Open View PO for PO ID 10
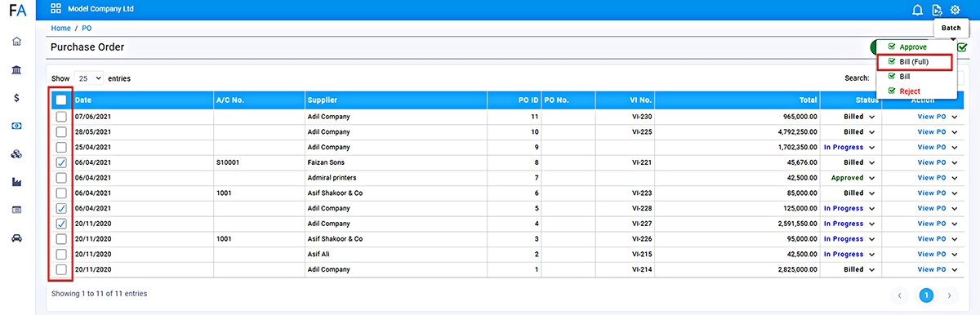This screenshot has width=980, height=315. click(932, 131)
